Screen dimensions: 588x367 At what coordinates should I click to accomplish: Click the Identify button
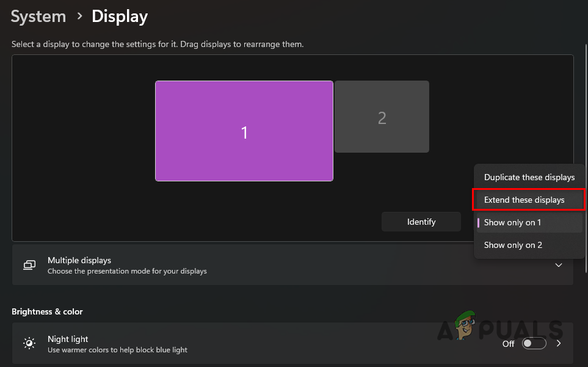point(421,222)
